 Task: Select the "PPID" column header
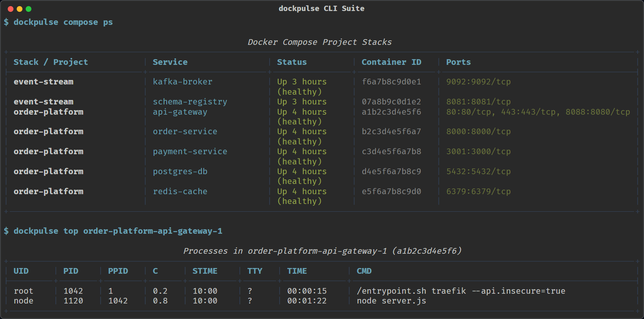pyautogui.click(x=118, y=271)
